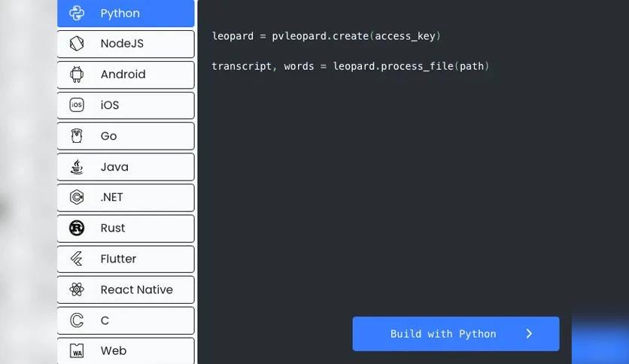Click the pvleopard.create code line
This screenshot has height=364, width=629.
pos(326,36)
